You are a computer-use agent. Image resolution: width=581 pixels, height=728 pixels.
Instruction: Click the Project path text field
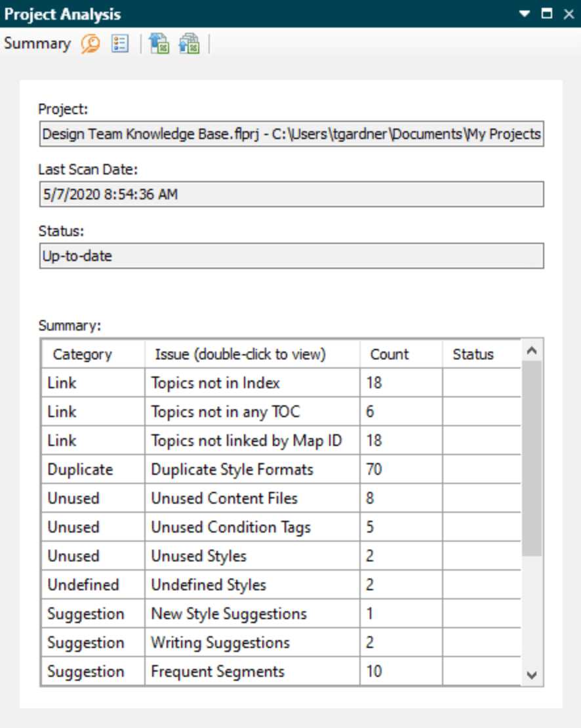291,134
